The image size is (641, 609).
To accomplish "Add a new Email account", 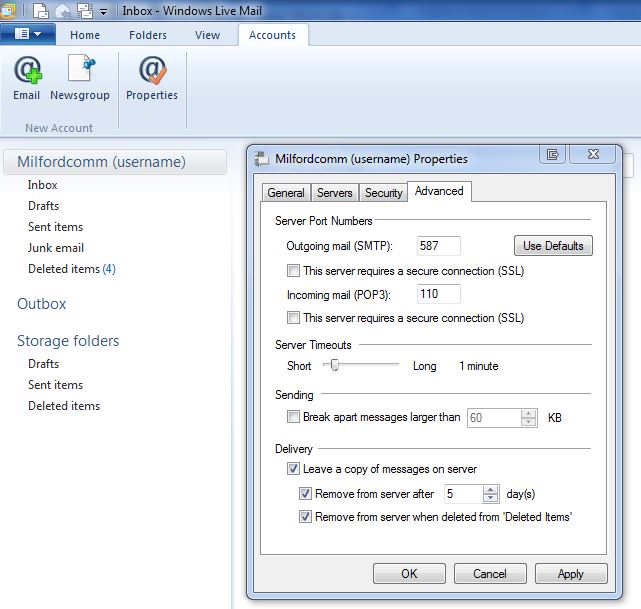I will [27, 78].
